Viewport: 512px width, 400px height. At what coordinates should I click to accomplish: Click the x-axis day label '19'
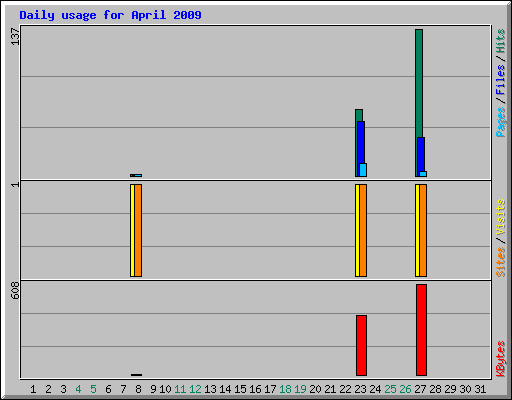[300, 389]
